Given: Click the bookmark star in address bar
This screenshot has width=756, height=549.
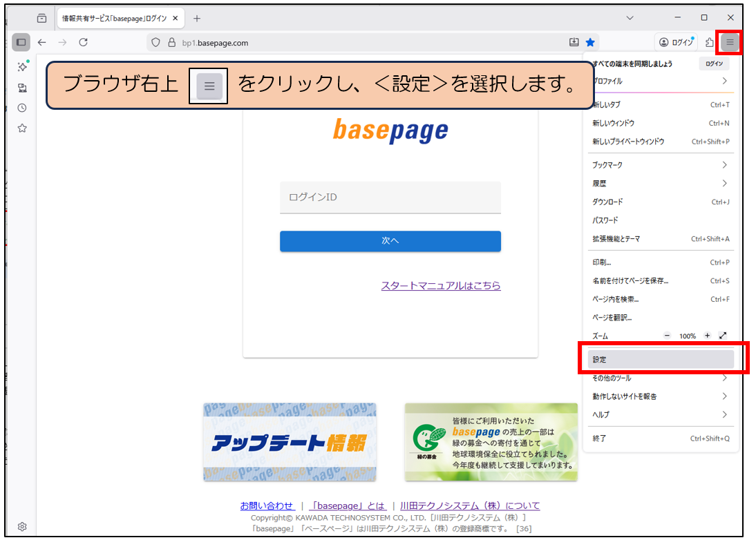Looking at the screenshot, I should 590,43.
